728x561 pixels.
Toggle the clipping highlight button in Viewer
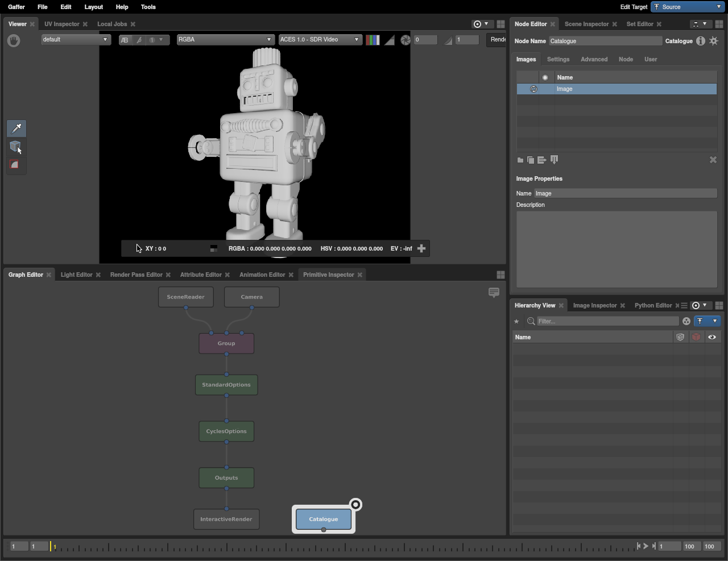pyautogui.click(x=389, y=40)
